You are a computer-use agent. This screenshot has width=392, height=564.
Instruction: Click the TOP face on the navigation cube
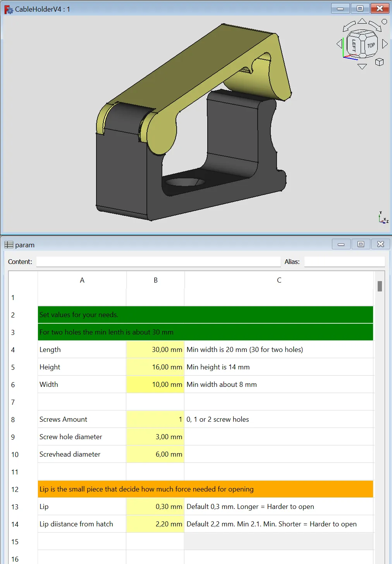click(x=371, y=45)
